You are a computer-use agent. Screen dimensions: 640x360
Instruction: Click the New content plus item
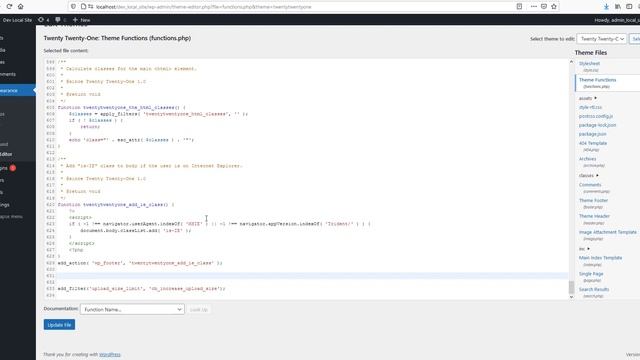(81, 20)
